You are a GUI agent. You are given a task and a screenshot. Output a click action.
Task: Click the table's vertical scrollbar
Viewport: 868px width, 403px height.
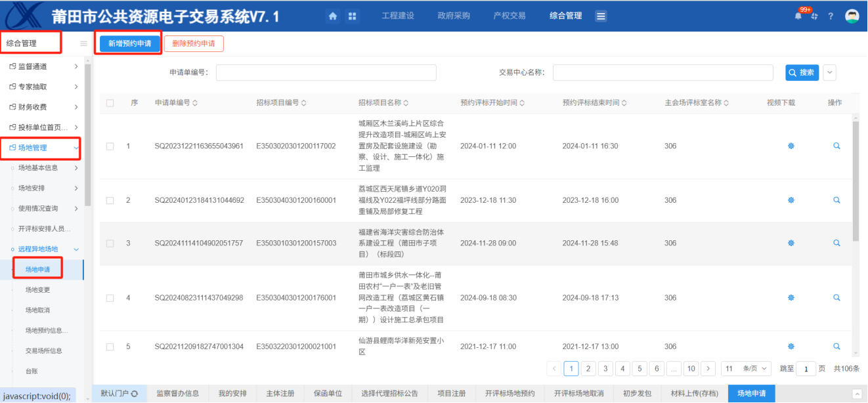(855, 184)
